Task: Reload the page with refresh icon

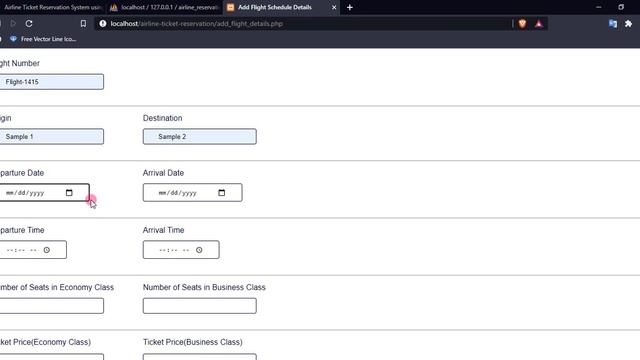Action: pyautogui.click(x=29, y=24)
